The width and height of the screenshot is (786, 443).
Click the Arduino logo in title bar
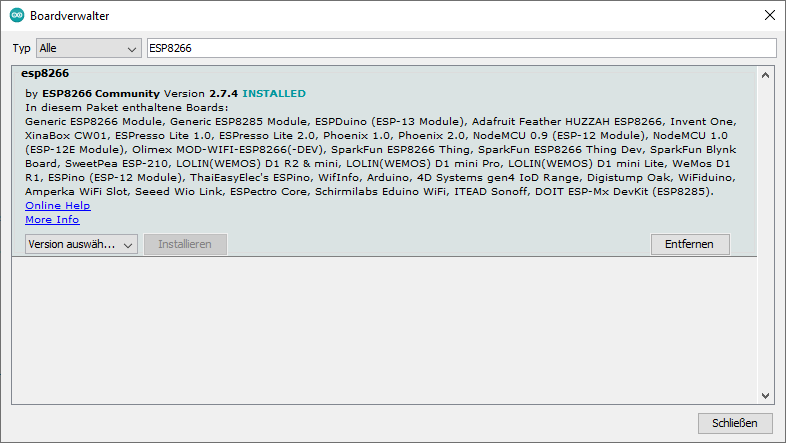pos(17,16)
